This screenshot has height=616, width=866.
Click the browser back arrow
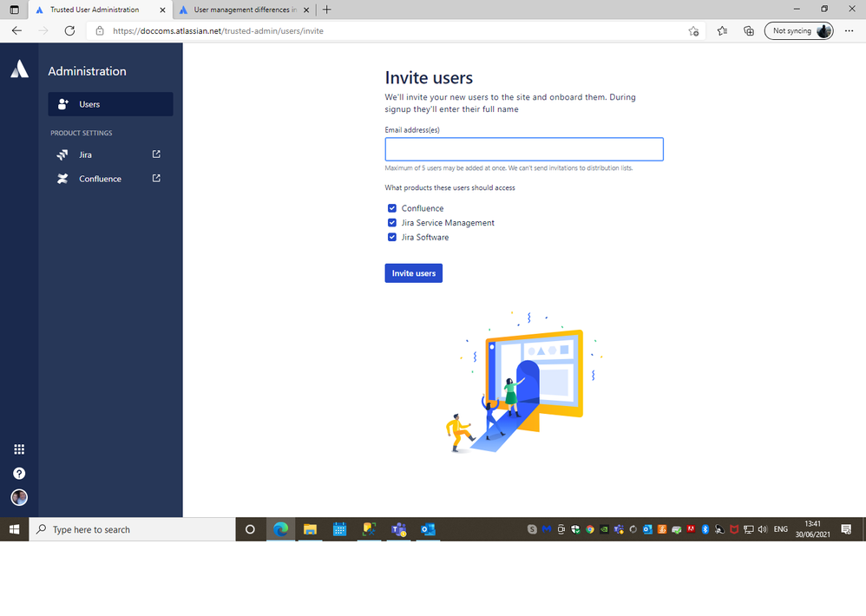16,31
